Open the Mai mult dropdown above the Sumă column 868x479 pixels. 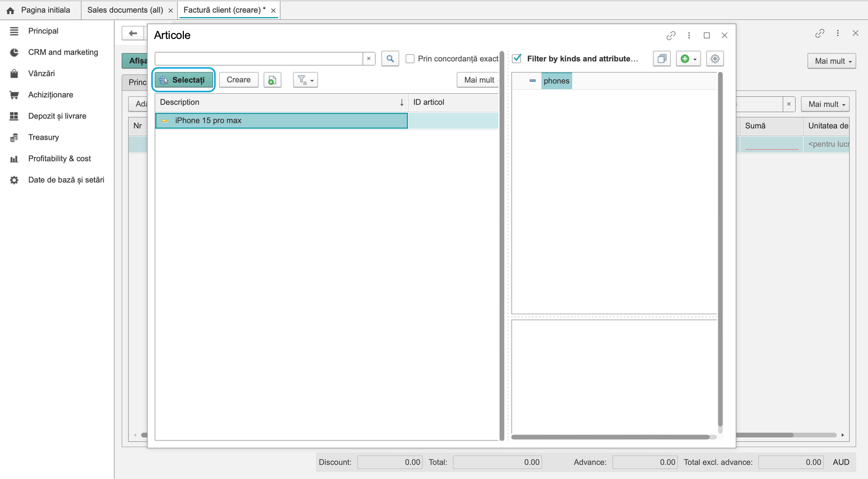825,104
